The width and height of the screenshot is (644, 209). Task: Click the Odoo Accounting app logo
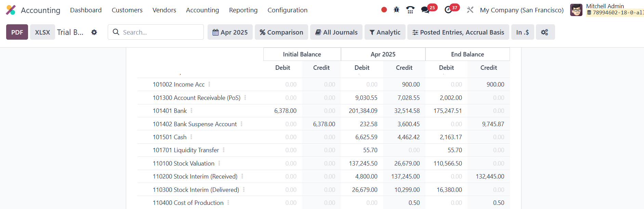[11, 10]
